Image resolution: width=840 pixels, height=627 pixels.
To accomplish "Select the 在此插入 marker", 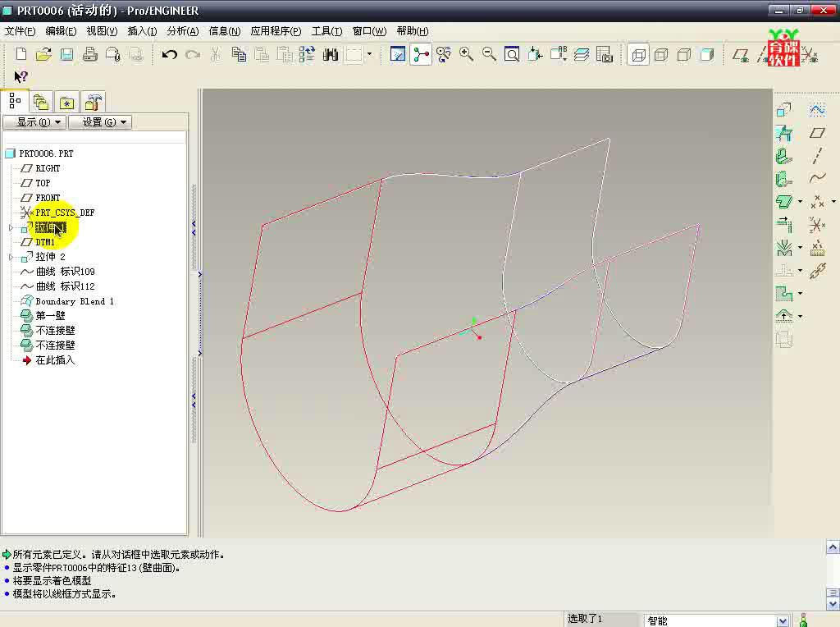I will click(55, 360).
